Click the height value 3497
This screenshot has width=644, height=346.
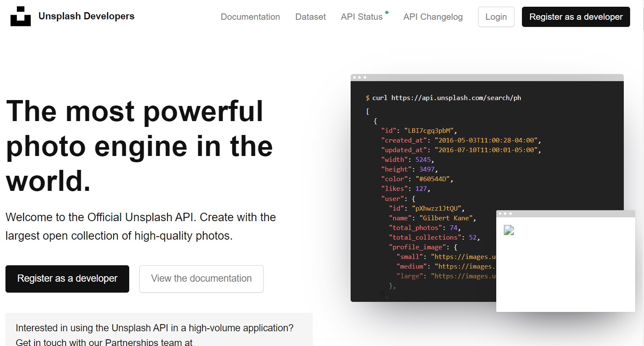pyautogui.click(x=427, y=169)
